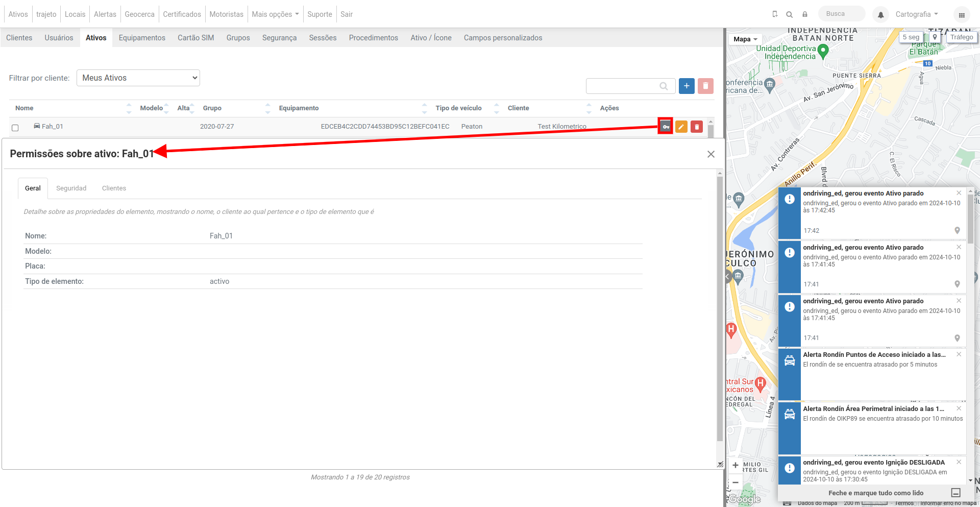Image resolution: width=980 pixels, height=507 pixels.
Task: Open the Mapa type dropdown
Action: coord(745,39)
